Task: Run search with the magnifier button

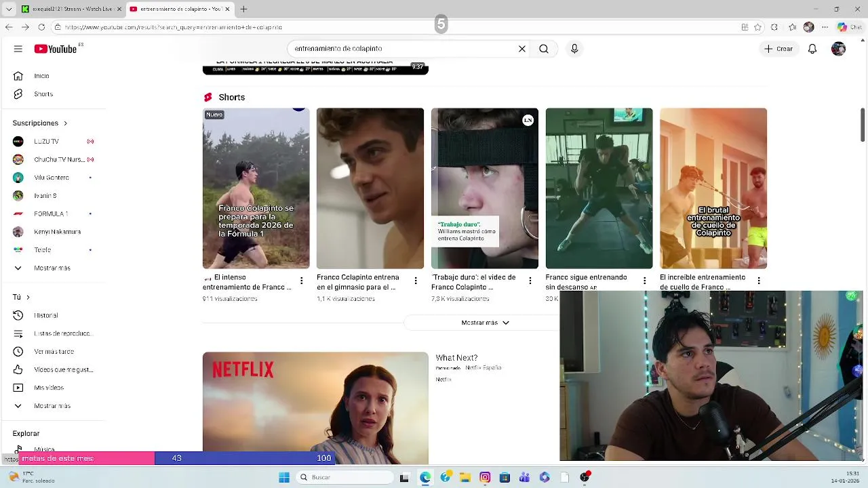Action: click(544, 49)
